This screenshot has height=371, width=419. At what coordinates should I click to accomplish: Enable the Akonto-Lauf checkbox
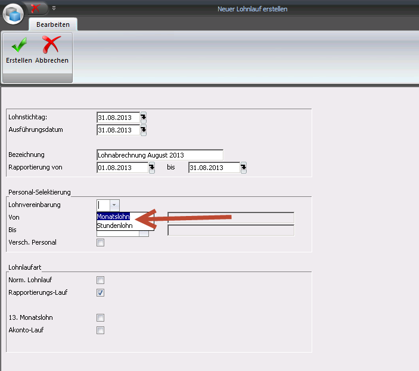[100, 330]
